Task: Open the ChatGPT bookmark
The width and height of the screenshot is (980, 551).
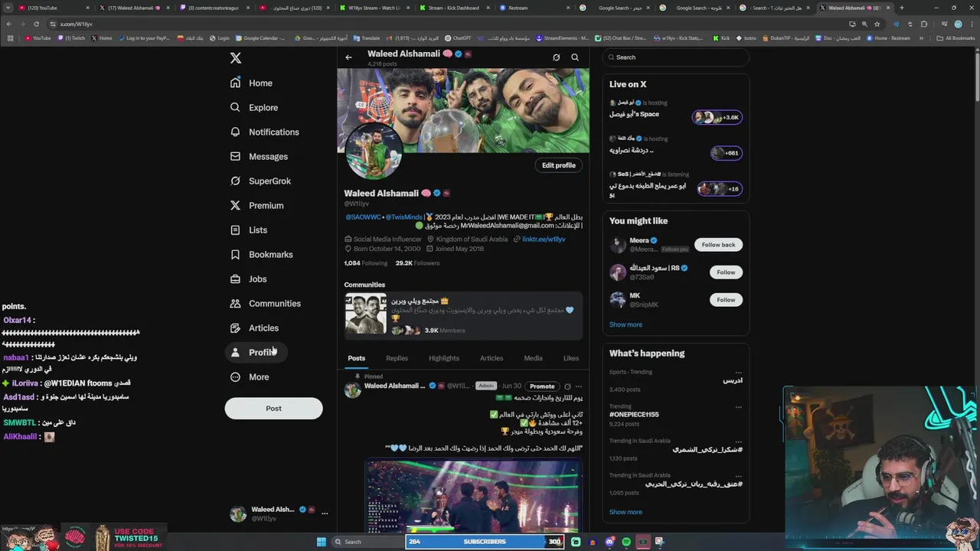Action: (459, 37)
